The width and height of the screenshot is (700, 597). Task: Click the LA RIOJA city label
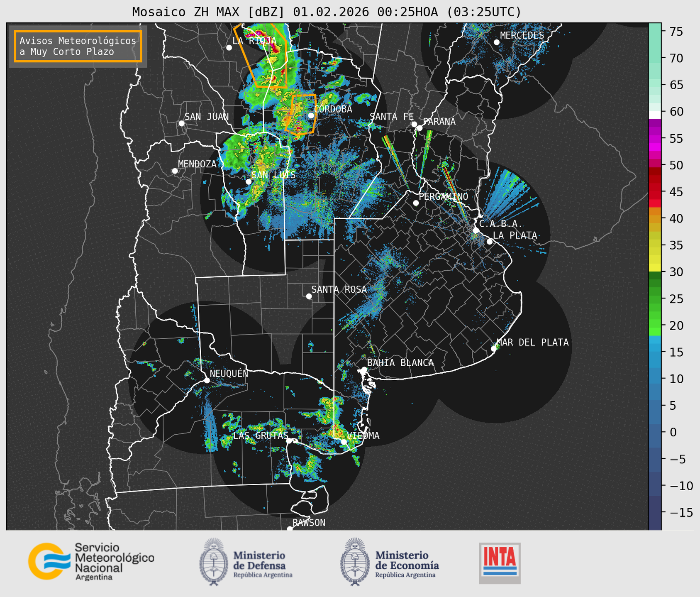point(254,41)
